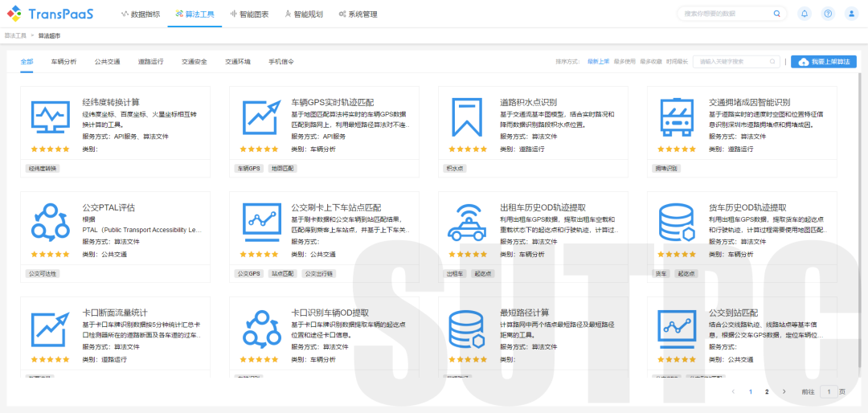This screenshot has height=413, width=868.
Task: Sort by 时间最长
Action: [x=677, y=62]
